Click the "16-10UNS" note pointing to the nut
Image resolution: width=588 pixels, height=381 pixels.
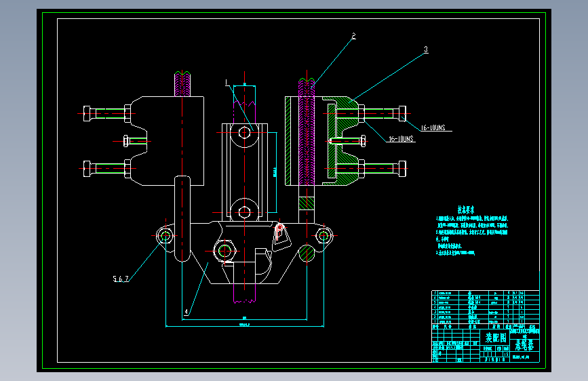[401, 139]
